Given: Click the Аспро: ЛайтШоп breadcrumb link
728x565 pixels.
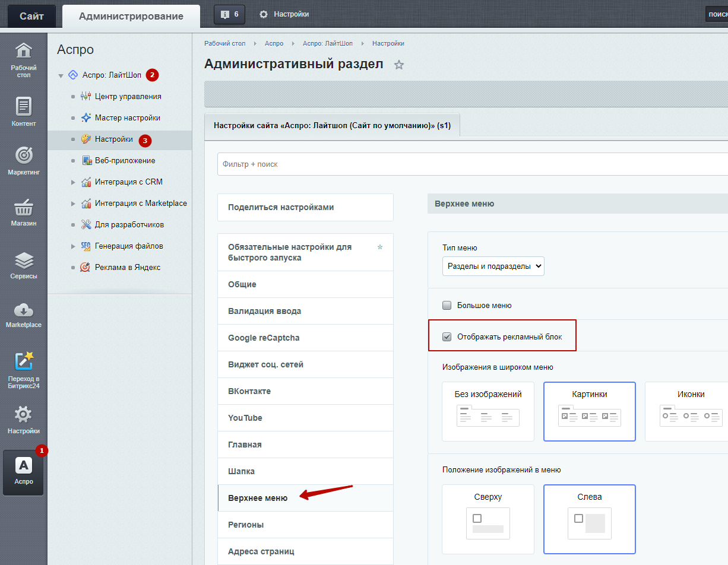Looking at the screenshot, I should click(328, 43).
